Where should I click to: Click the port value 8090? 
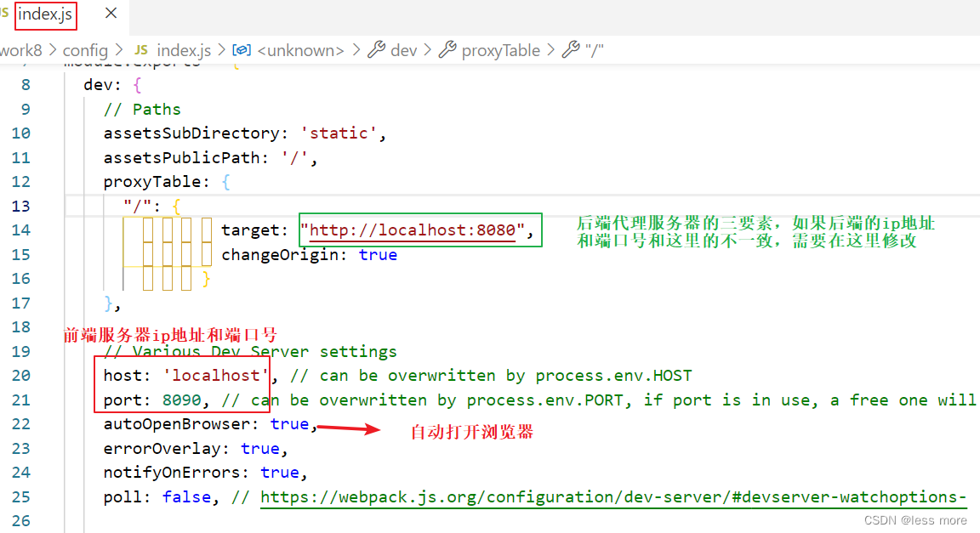click(182, 400)
